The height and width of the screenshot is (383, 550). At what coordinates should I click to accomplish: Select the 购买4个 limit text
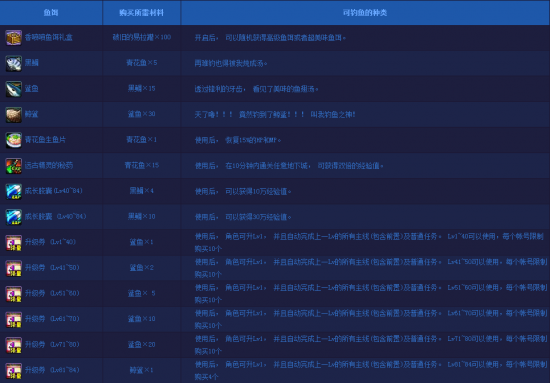(x=207, y=377)
